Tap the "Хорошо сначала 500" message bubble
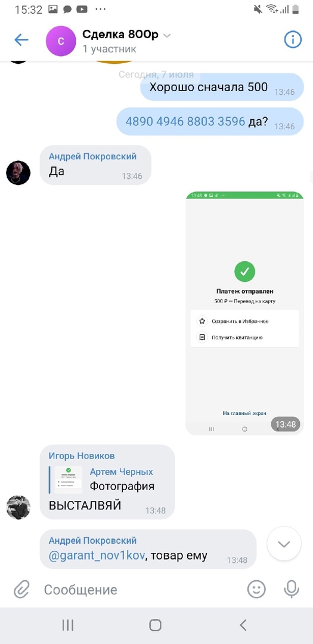This screenshot has height=644, width=313. (x=222, y=87)
